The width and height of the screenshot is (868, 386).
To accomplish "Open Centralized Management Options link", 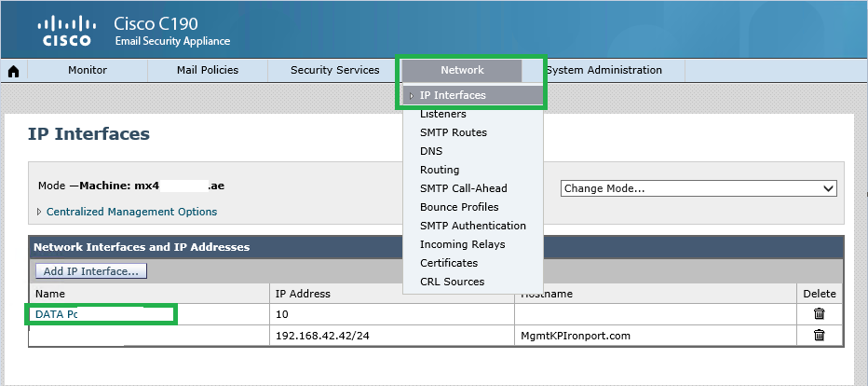I will point(131,212).
